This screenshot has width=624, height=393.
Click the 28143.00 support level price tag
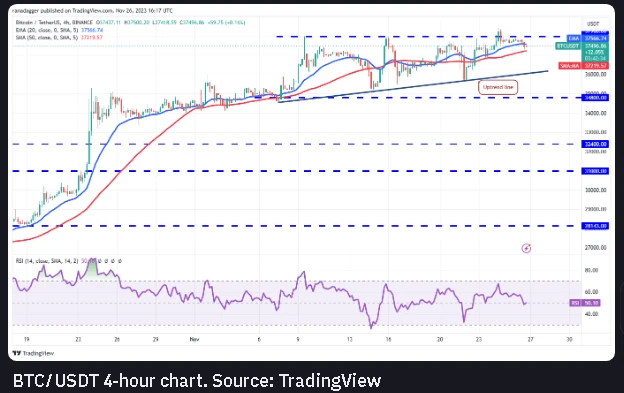pyautogui.click(x=595, y=226)
